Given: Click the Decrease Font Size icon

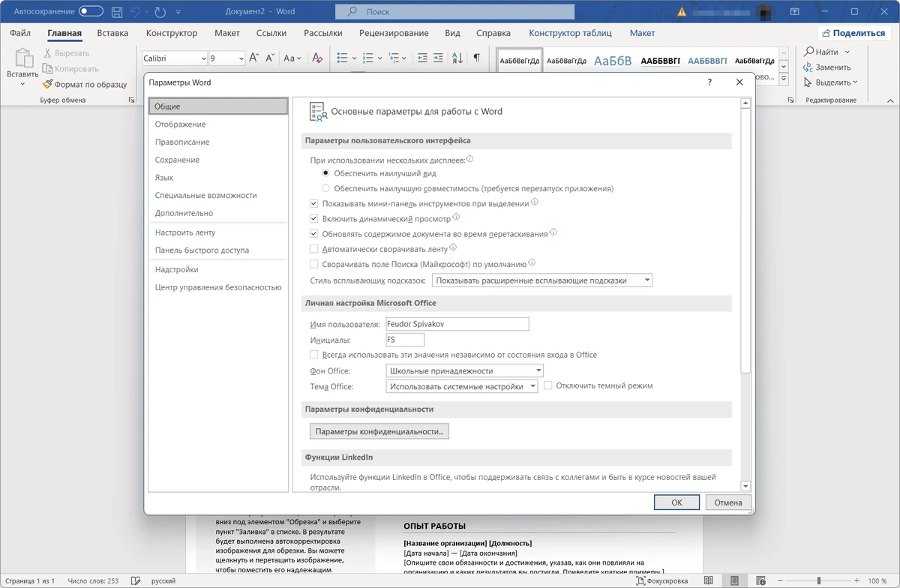Looking at the screenshot, I should [x=270, y=58].
